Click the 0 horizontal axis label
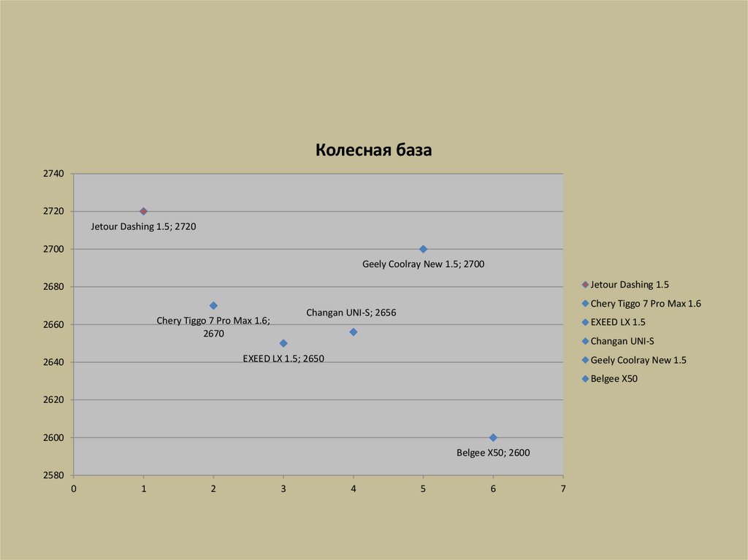 [74, 489]
